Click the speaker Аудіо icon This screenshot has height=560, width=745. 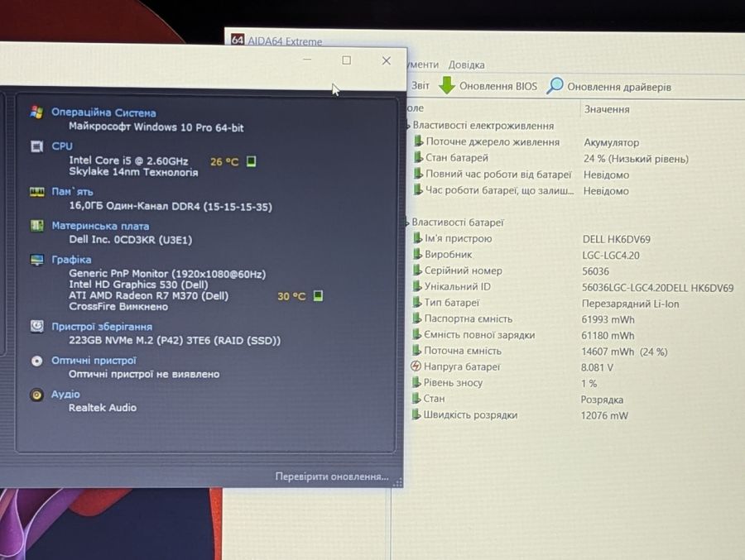(36, 395)
